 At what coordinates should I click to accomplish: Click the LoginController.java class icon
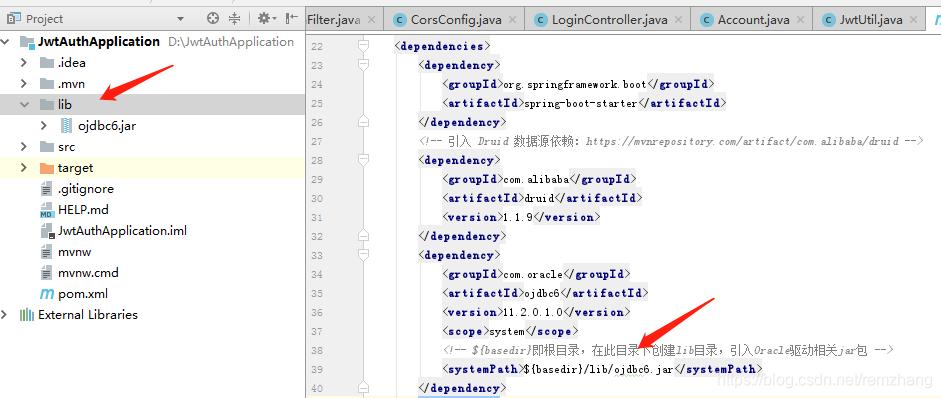(x=540, y=20)
